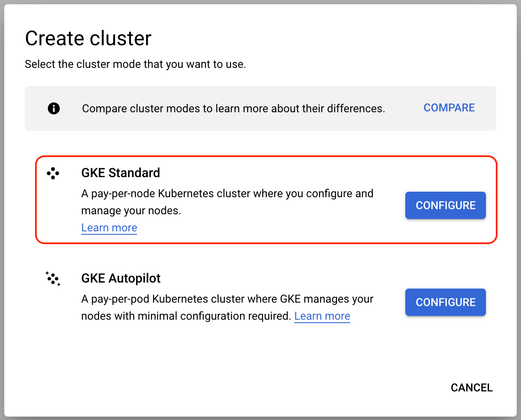Configure the GKE Autopilot cluster
521x420 pixels.
(x=445, y=302)
